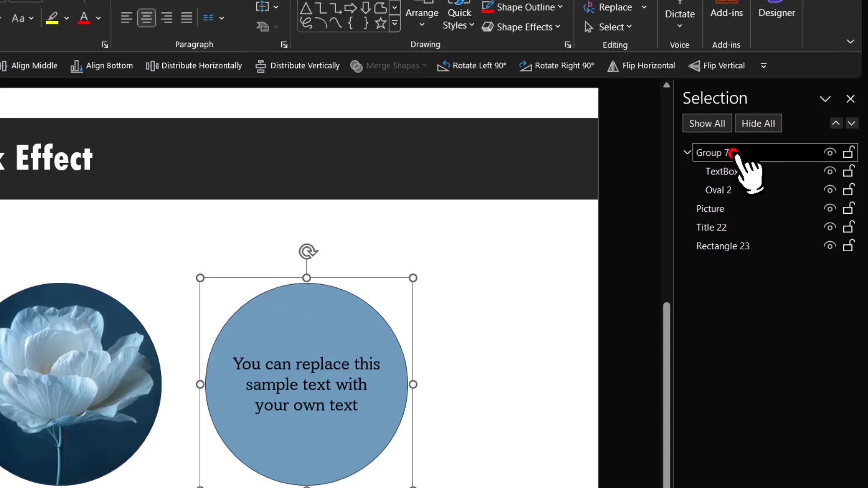
Task: Open Shape Outline menu
Action: tap(522, 7)
